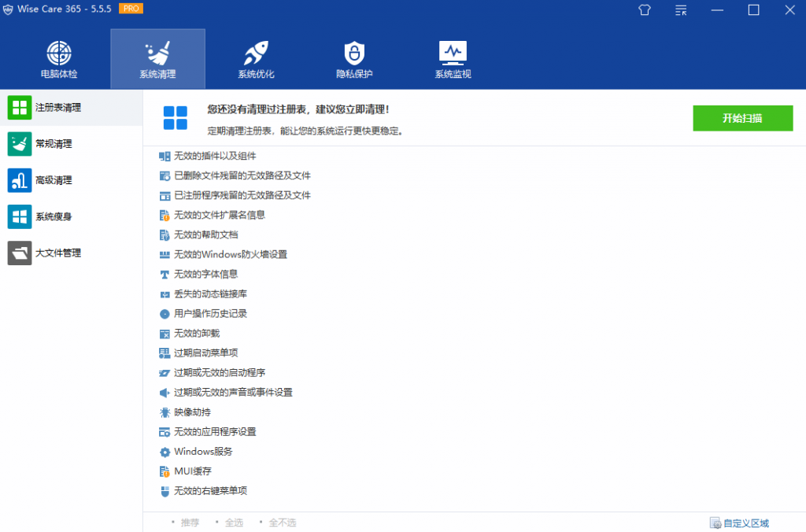The height and width of the screenshot is (532, 806).
Task: Open 大文件管理 folder icon in sidebar
Action: pos(19,253)
